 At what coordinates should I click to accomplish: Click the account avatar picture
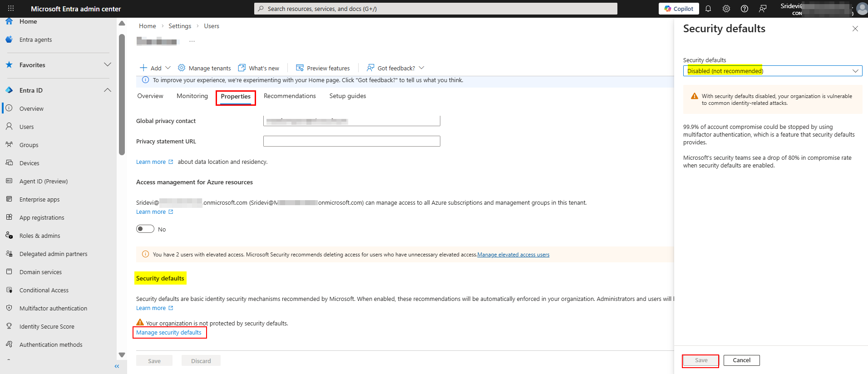[x=862, y=9]
